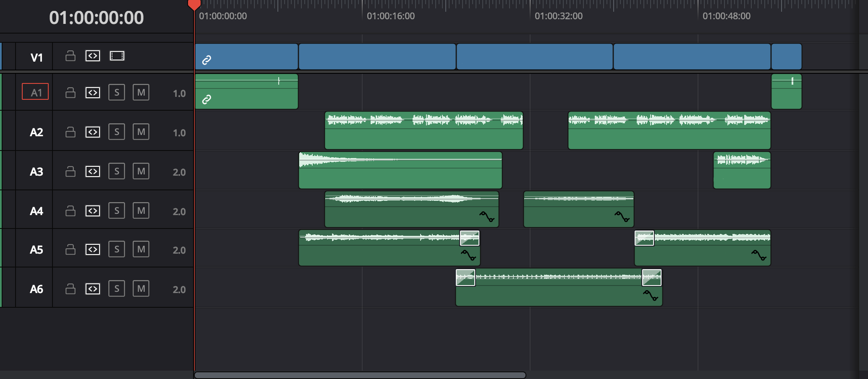Click the timecode display 01:00:00:00
Viewport: 868px width, 379px height.
[97, 18]
